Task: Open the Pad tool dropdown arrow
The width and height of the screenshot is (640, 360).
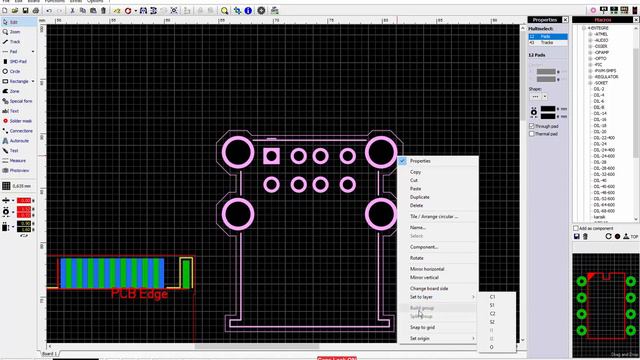Action: pyautogui.click(x=33, y=52)
